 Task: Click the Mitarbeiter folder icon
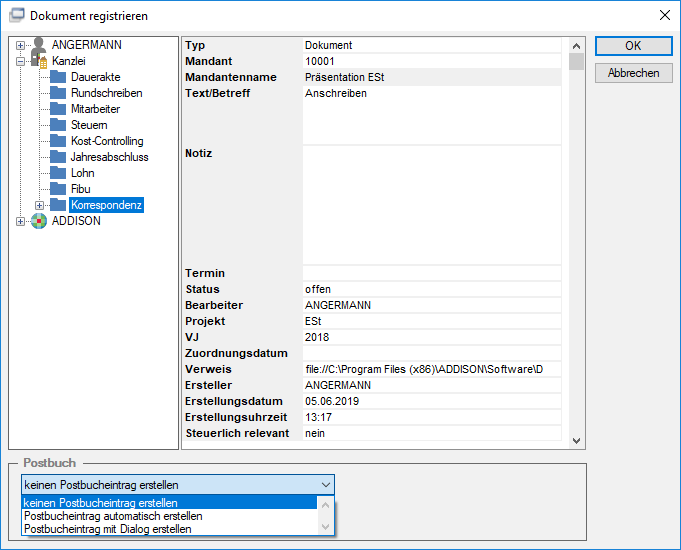(x=58, y=109)
